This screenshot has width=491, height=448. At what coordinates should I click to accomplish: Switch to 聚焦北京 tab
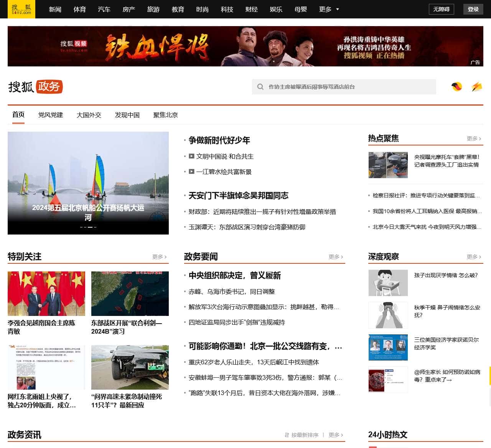(166, 115)
